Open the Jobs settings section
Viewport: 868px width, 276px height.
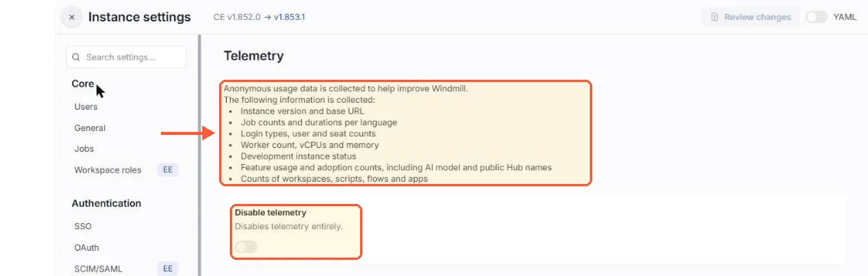(x=84, y=149)
